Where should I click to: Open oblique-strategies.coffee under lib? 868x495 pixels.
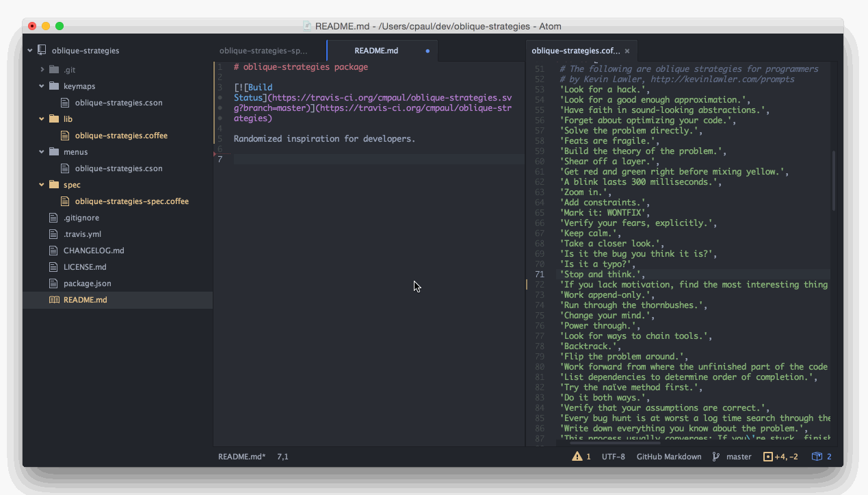click(x=121, y=136)
